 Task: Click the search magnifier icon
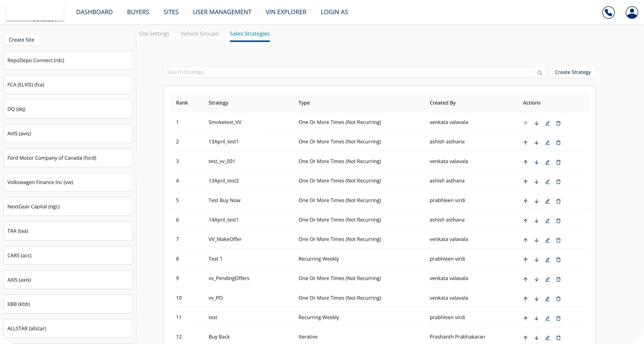point(540,73)
